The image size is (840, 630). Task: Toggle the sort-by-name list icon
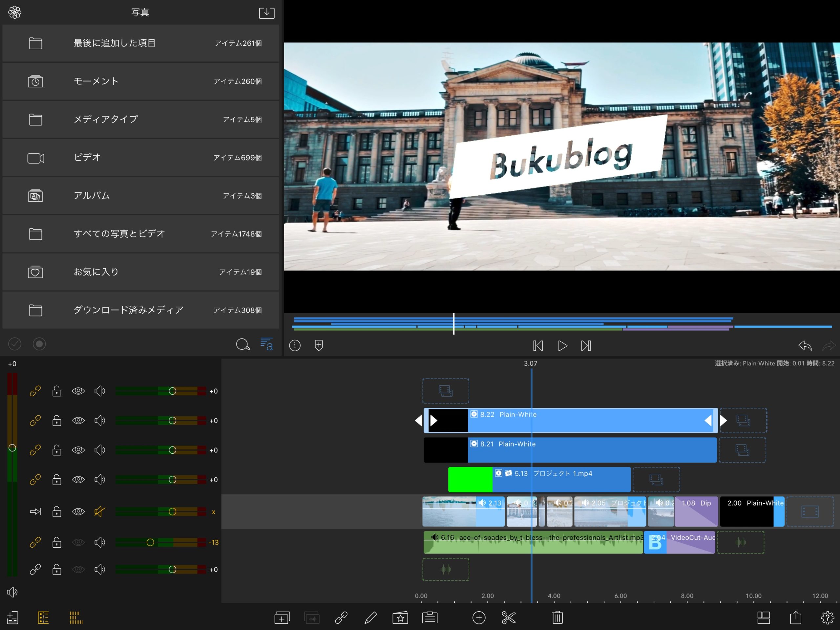(x=266, y=344)
